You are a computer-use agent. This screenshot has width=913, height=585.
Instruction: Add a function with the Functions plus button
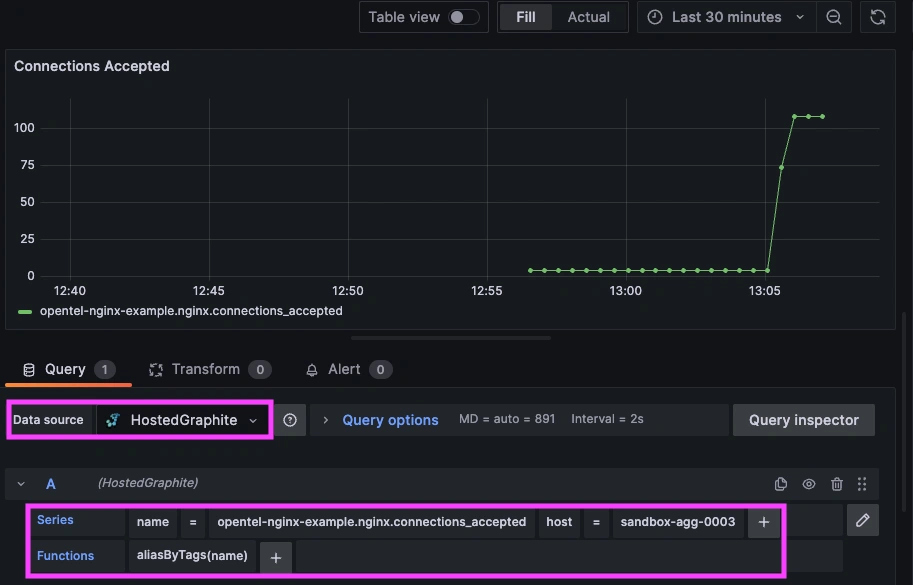point(275,558)
